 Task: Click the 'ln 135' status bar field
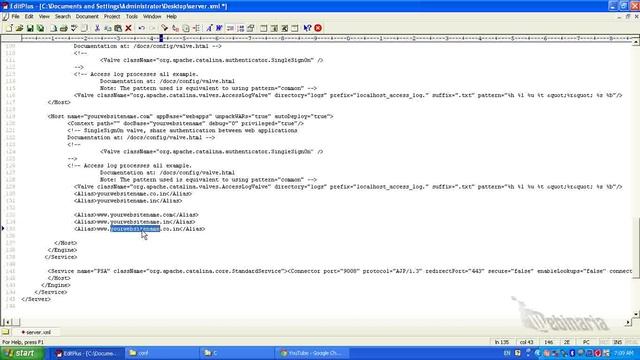click(x=502, y=342)
